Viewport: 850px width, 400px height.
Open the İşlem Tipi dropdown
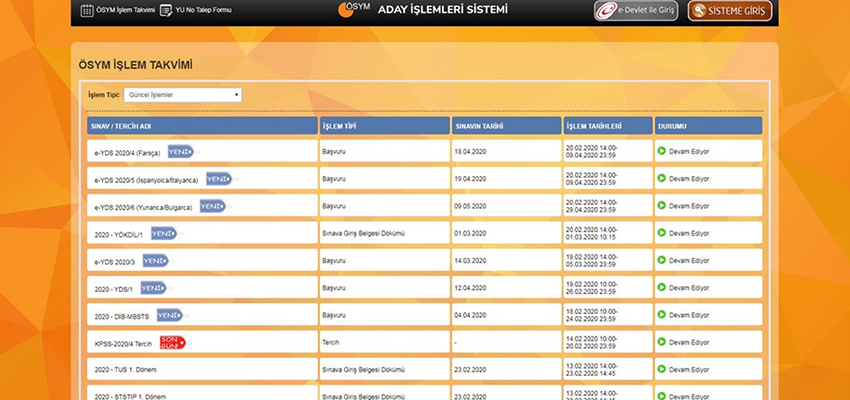coord(183,95)
